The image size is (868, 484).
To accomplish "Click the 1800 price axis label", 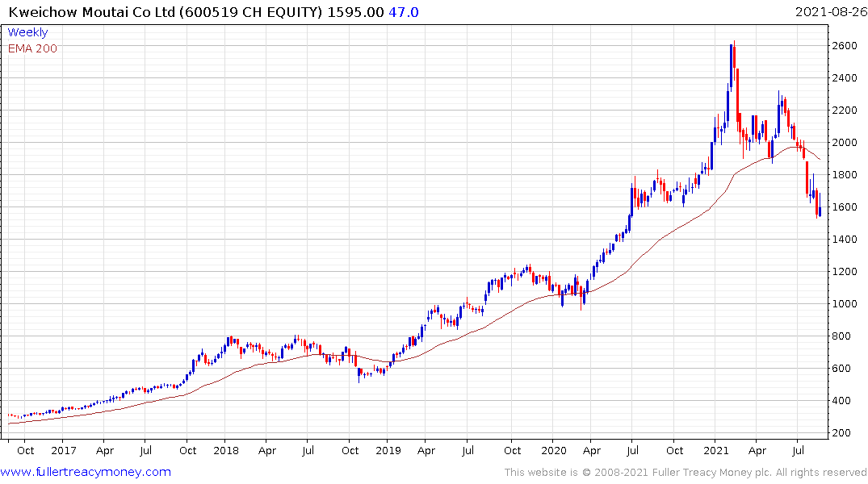I will click(x=845, y=175).
